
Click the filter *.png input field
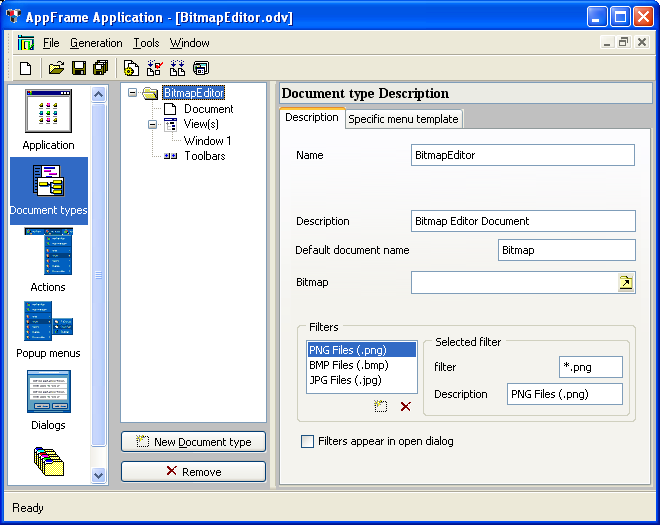pos(591,367)
